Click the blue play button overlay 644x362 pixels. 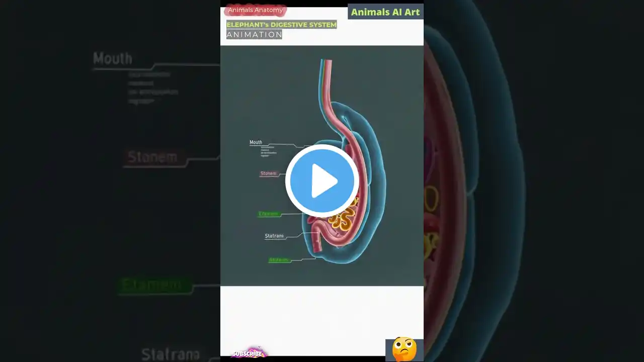point(322,181)
